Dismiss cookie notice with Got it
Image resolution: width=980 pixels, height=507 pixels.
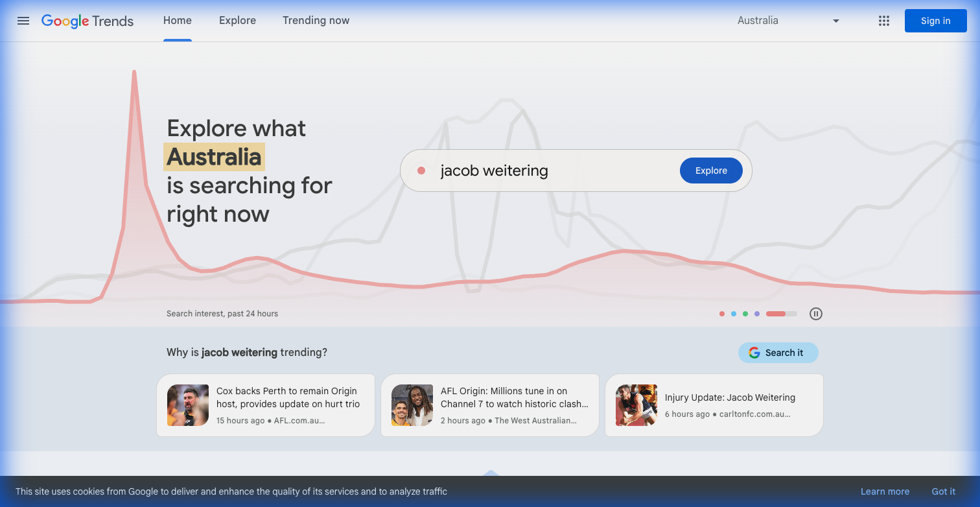(x=943, y=491)
